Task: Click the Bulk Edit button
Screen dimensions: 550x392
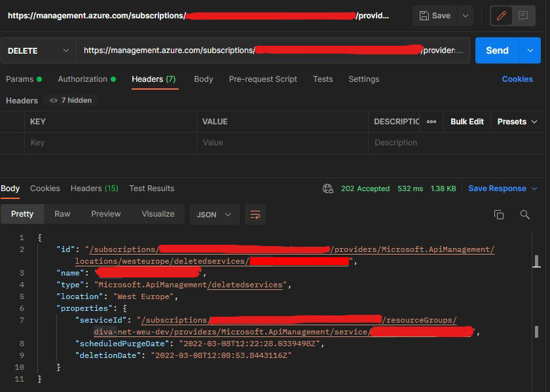Action: click(x=467, y=122)
